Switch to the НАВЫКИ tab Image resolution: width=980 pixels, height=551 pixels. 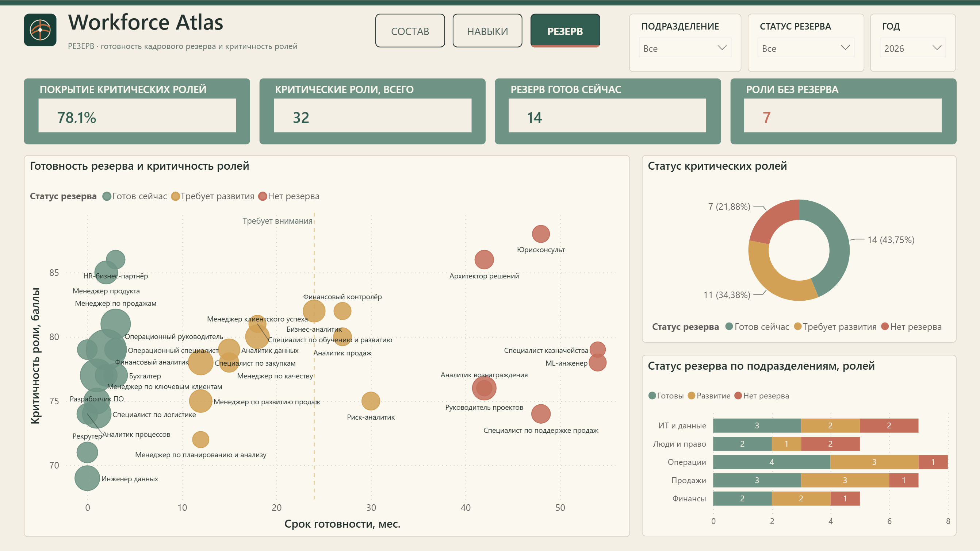(487, 31)
